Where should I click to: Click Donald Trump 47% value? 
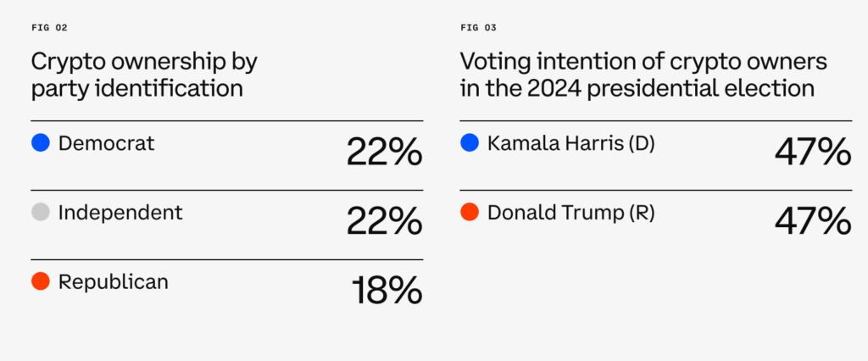click(x=813, y=221)
